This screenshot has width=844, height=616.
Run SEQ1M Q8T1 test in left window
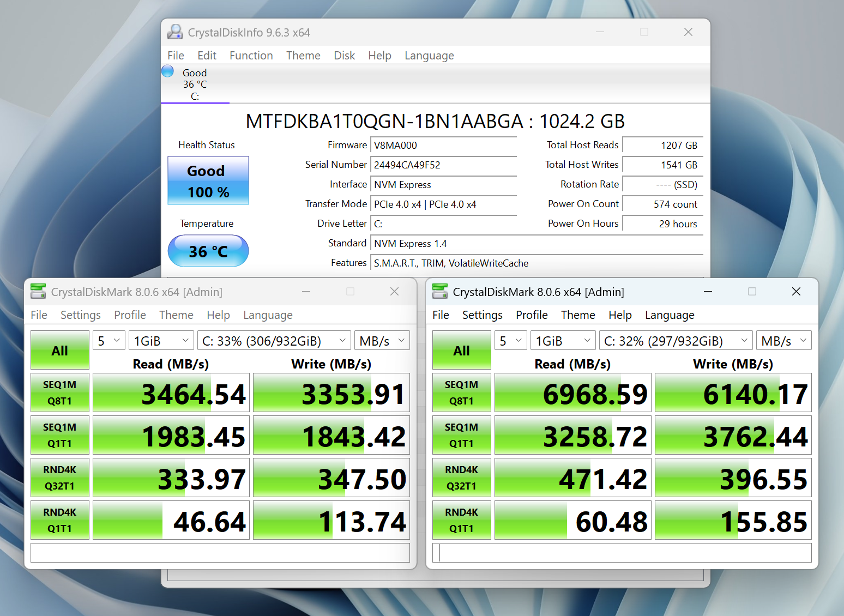coord(60,392)
